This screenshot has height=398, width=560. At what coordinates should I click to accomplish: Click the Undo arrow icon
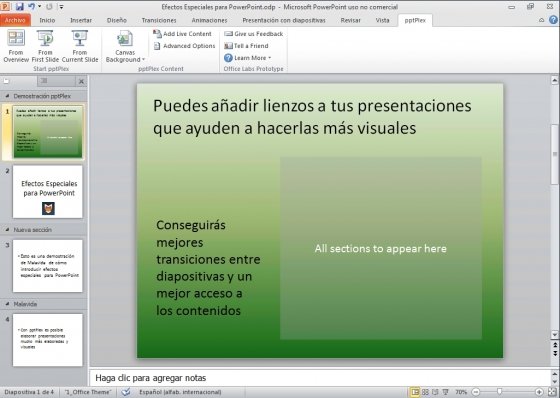click(x=31, y=6)
